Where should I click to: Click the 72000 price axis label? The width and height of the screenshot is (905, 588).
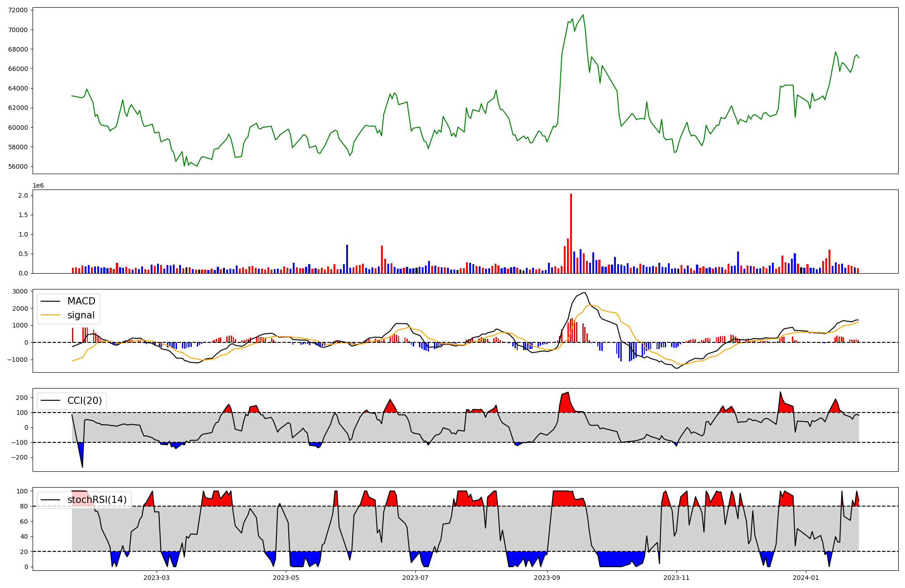tap(18, 10)
